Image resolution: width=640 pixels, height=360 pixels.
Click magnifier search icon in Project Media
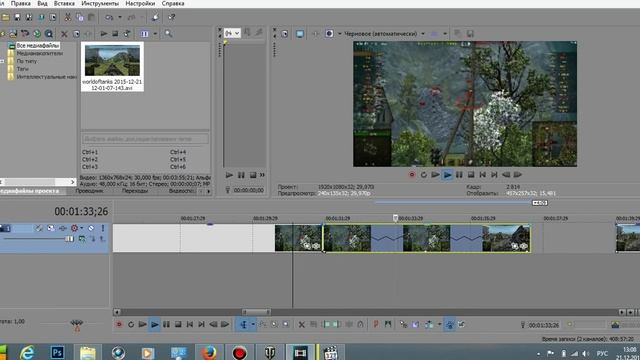(x=168, y=34)
